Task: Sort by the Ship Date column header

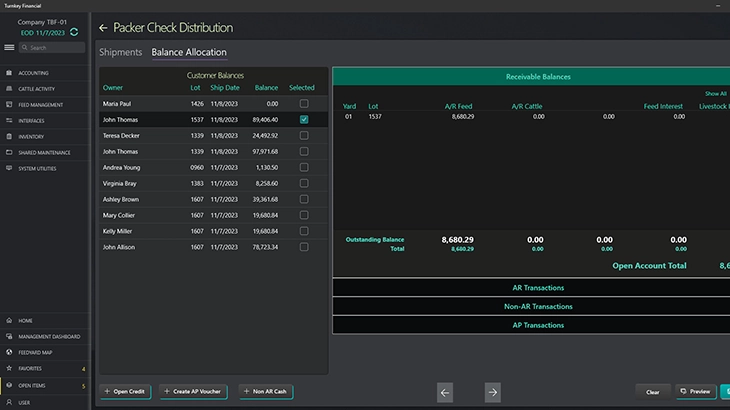Action: 225,87
